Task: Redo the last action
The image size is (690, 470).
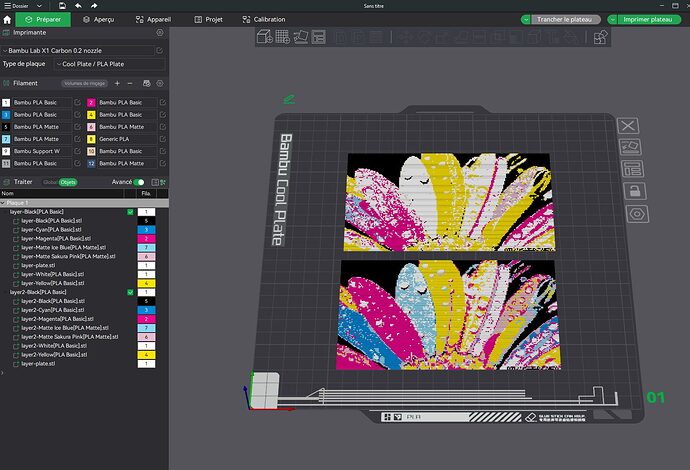Action: tap(94, 6)
